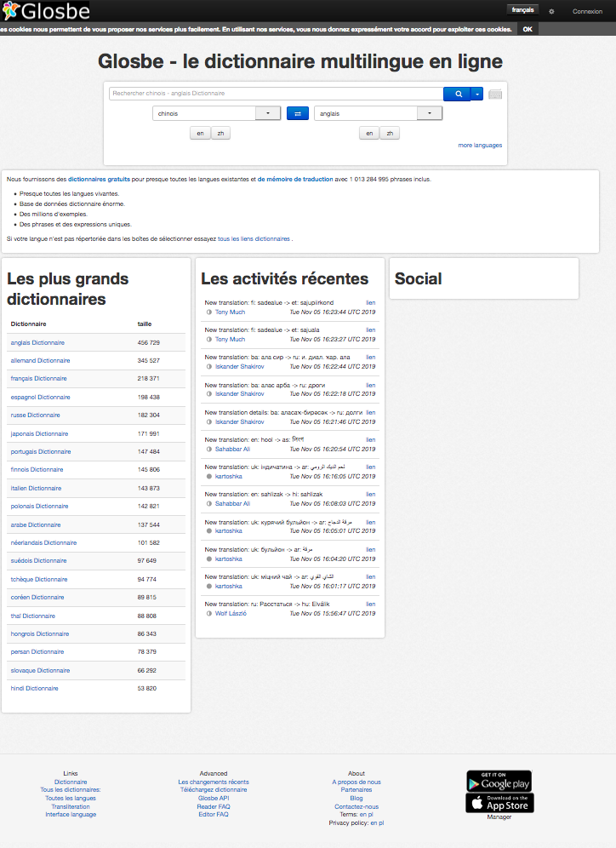This screenshot has height=848, width=616.
Task: Open Iskander Shakirov profile at 16:22:44
Action: coord(239,367)
